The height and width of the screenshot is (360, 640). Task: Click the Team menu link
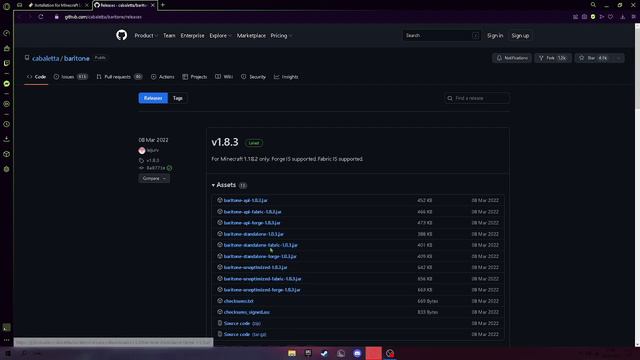pyautogui.click(x=169, y=36)
